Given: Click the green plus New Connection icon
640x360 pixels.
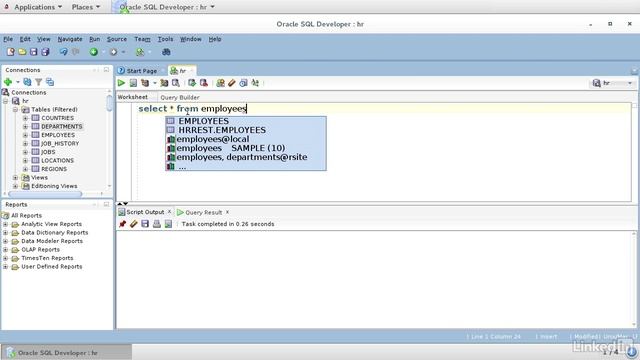Looking at the screenshot, I should (x=8, y=82).
